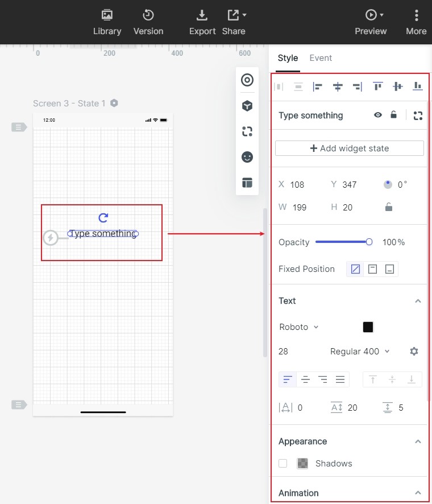Toggle the lock icon next to Type something

(393, 115)
